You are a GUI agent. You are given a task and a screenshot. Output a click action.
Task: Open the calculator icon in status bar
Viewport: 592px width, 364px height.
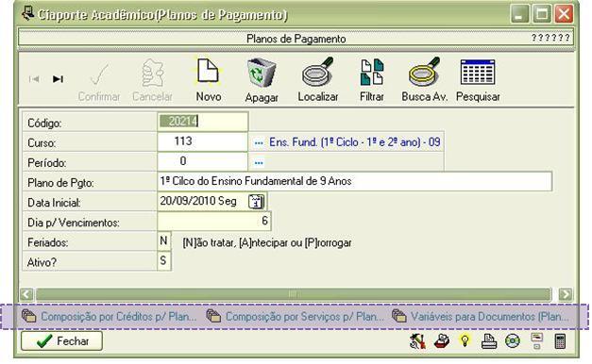click(560, 341)
